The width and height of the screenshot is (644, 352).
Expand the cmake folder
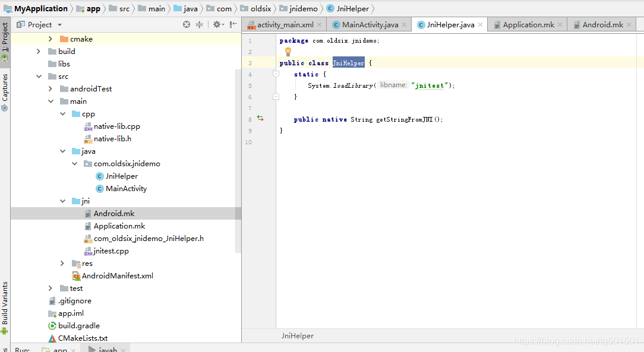[50, 39]
